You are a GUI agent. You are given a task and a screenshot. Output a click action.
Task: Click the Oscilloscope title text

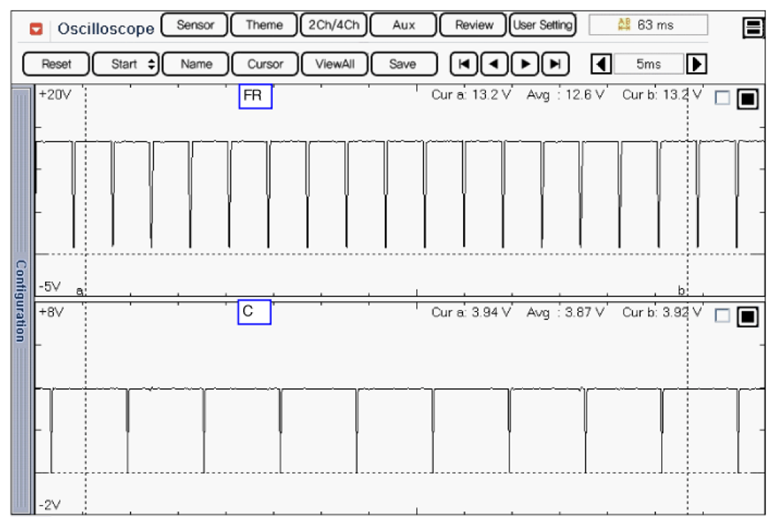[x=106, y=29]
